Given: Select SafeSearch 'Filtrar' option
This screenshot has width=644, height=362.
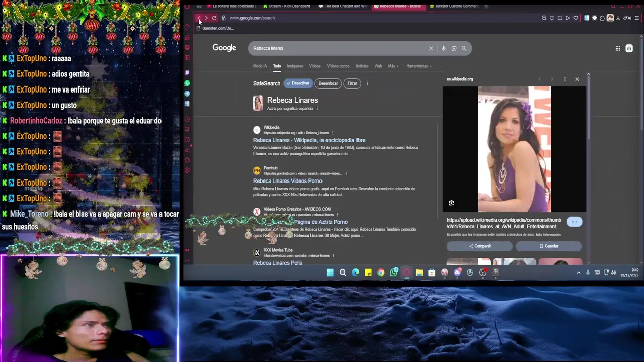Looking at the screenshot, I should coord(352,83).
